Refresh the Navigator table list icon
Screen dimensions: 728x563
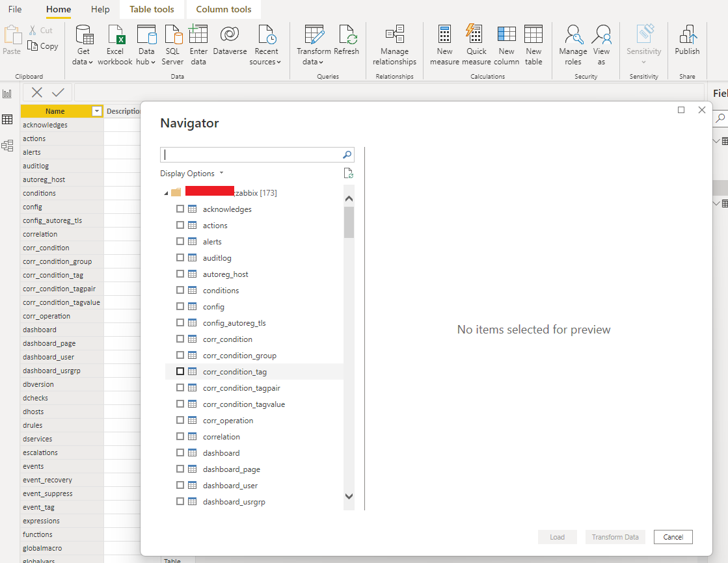pos(348,174)
